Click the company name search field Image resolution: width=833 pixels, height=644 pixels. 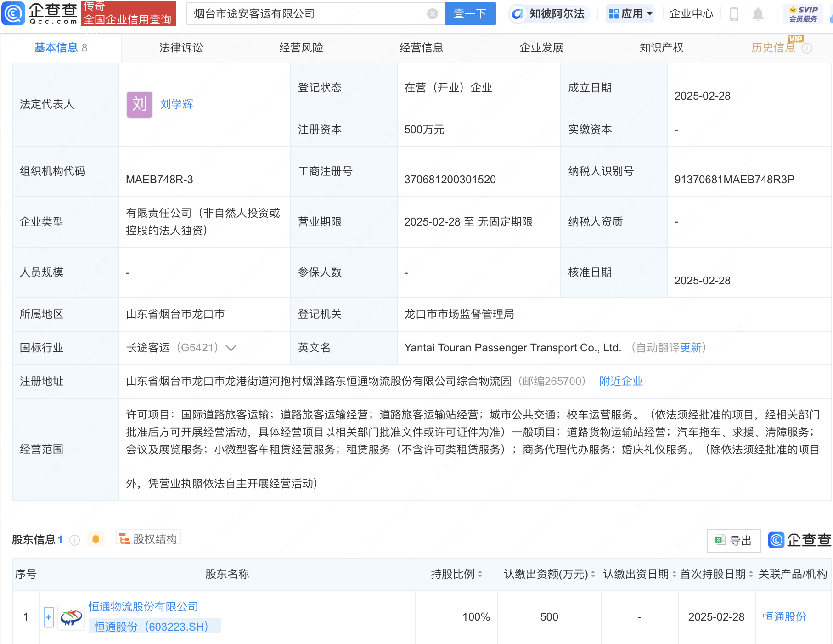(308, 14)
